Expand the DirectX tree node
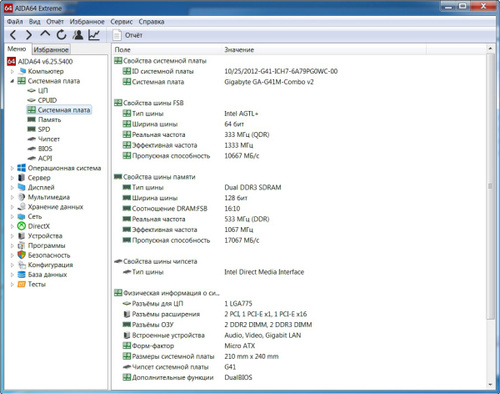The width and height of the screenshot is (500, 394). [12, 226]
